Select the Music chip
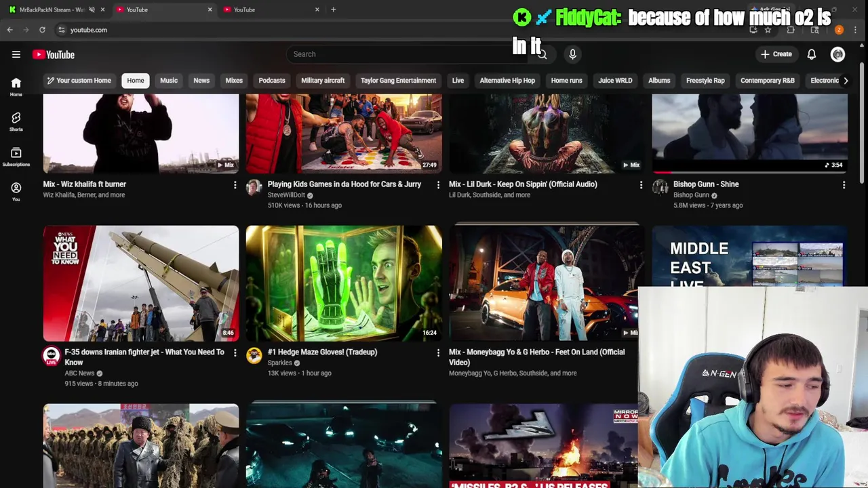The image size is (868, 488). [x=169, y=81]
